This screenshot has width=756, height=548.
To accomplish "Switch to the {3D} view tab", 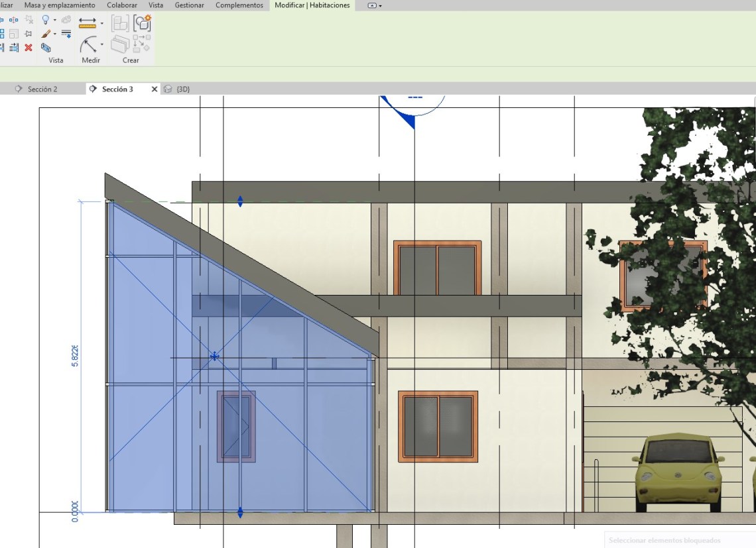I will point(182,89).
